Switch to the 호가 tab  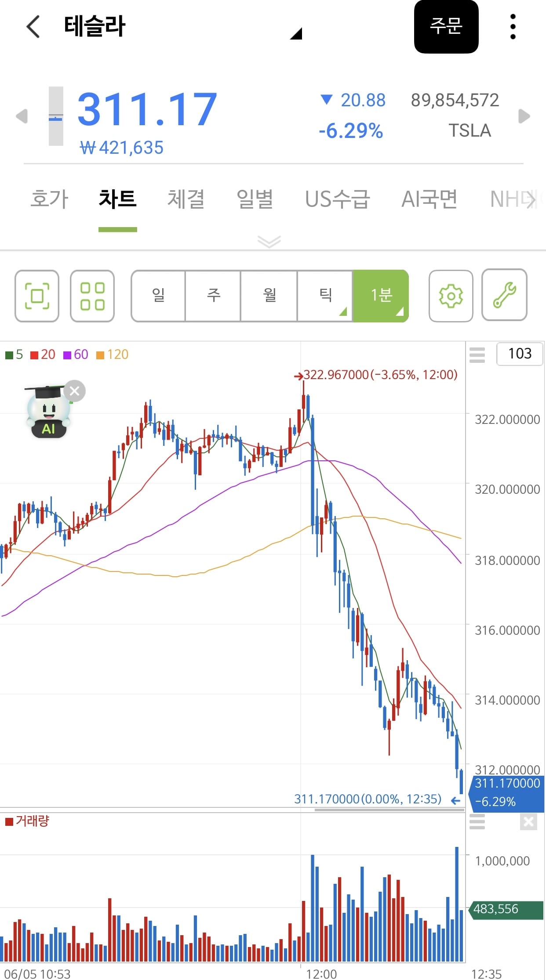[x=49, y=199]
